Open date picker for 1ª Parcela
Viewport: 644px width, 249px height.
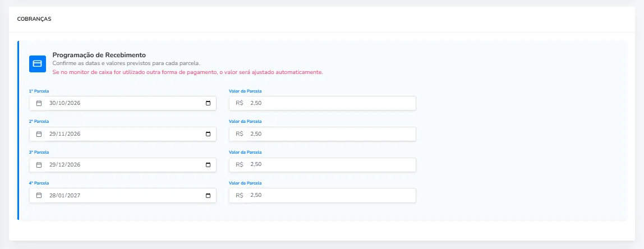[x=208, y=103]
